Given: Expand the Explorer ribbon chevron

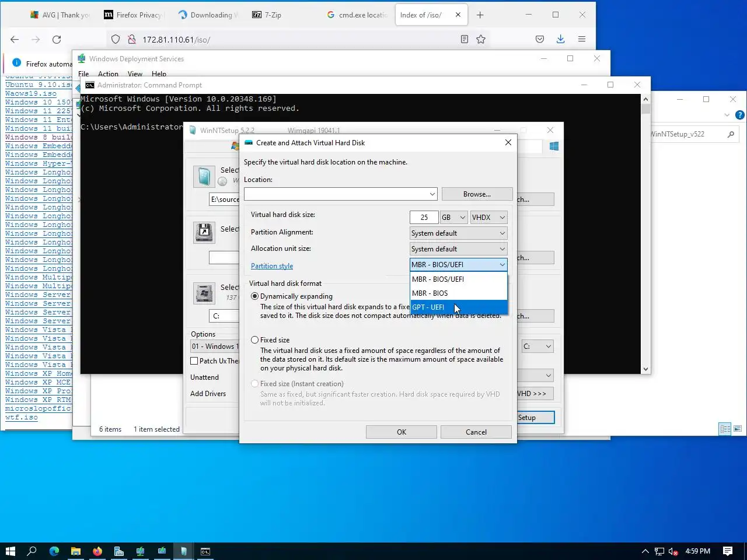Looking at the screenshot, I should pos(727,115).
